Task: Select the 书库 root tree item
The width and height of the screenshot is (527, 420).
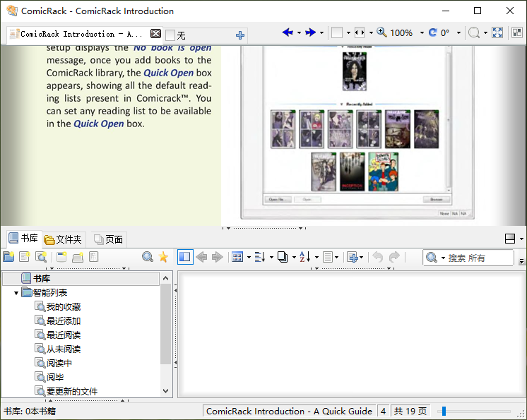Action: click(x=81, y=279)
